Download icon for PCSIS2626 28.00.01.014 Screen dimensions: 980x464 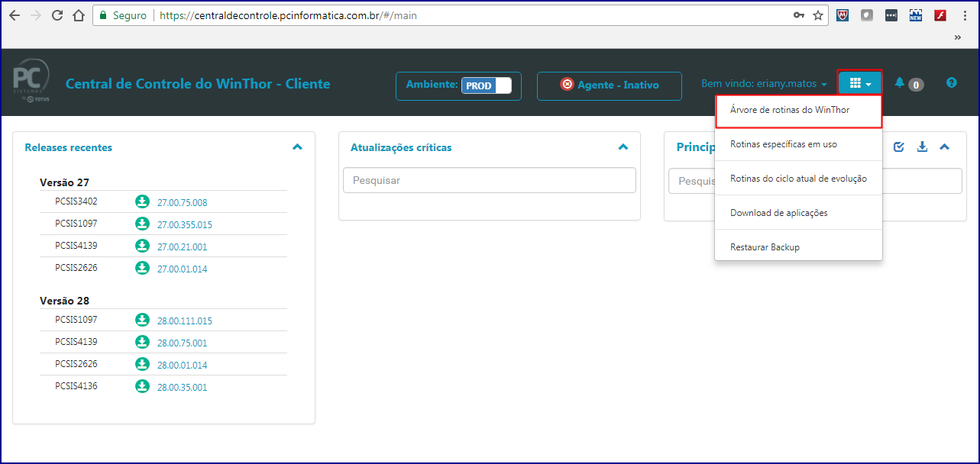141,364
